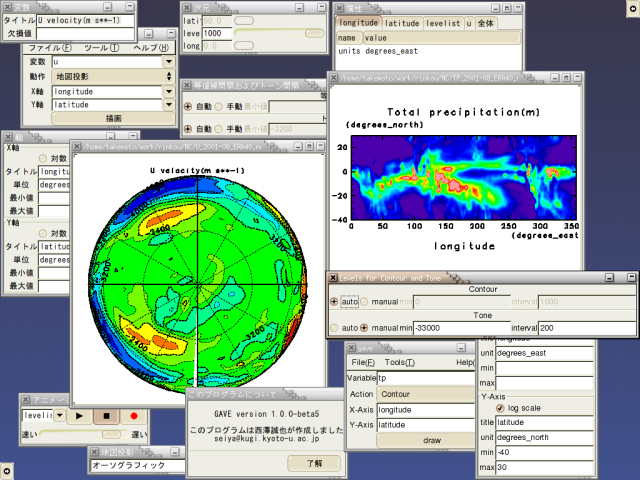Switch to the latitude tab in attributes
Screen dimensions: 640x480
tap(400, 22)
